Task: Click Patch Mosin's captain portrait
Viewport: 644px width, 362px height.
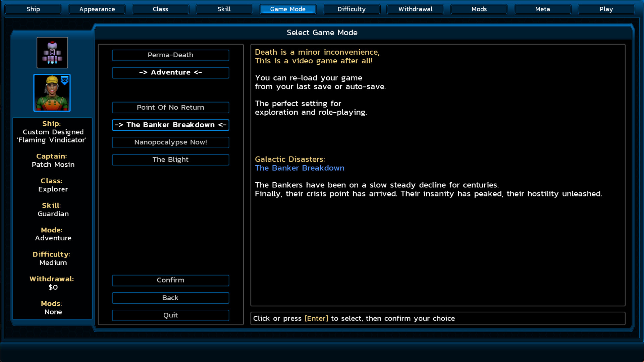Action: pyautogui.click(x=52, y=93)
